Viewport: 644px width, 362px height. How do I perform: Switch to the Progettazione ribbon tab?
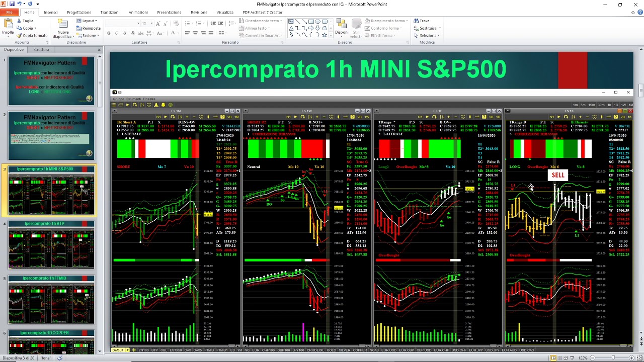tap(79, 12)
